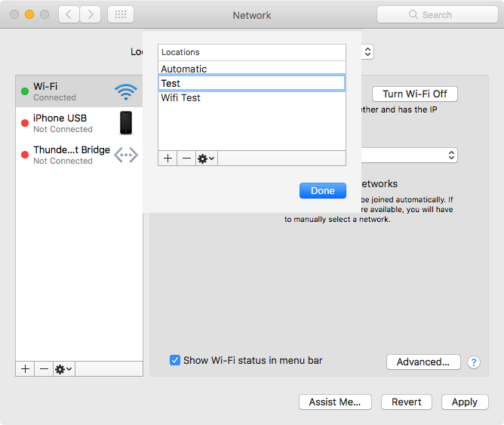
Task: Toggle Show Wi-Fi status in menu bar
Action: pyautogui.click(x=175, y=360)
